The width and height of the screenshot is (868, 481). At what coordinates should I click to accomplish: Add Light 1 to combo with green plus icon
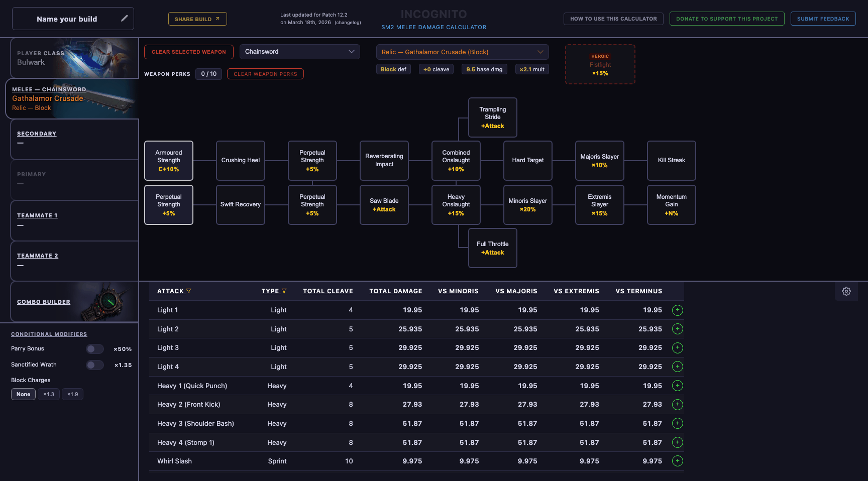[677, 310]
